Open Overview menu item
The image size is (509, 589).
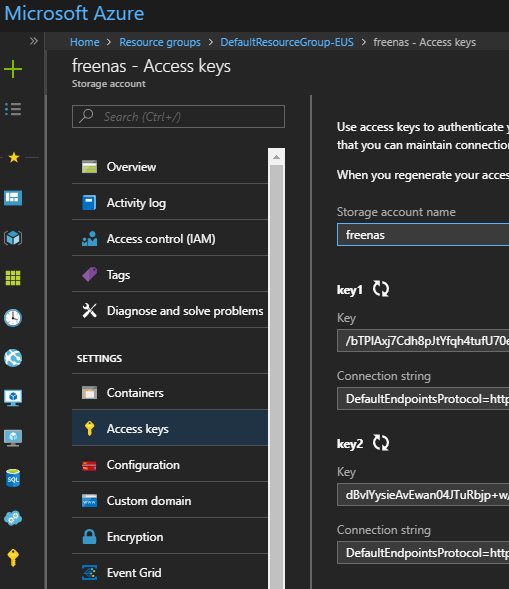pos(170,167)
